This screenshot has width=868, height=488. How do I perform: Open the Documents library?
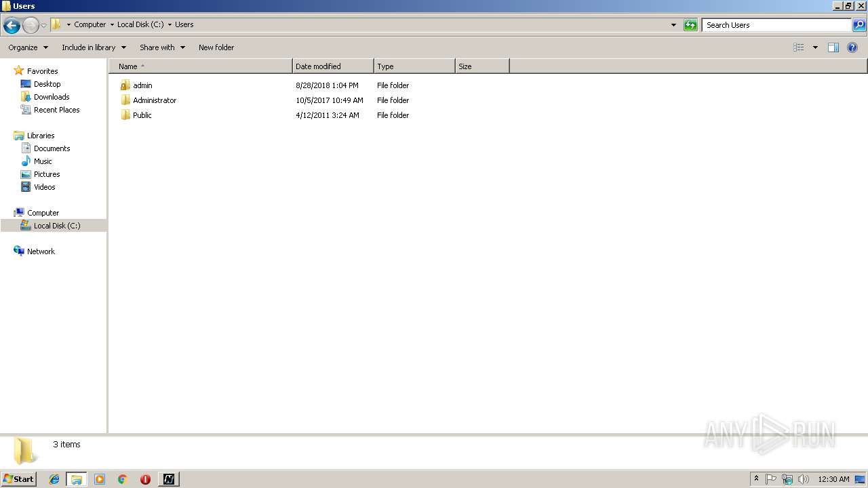point(52,148)
